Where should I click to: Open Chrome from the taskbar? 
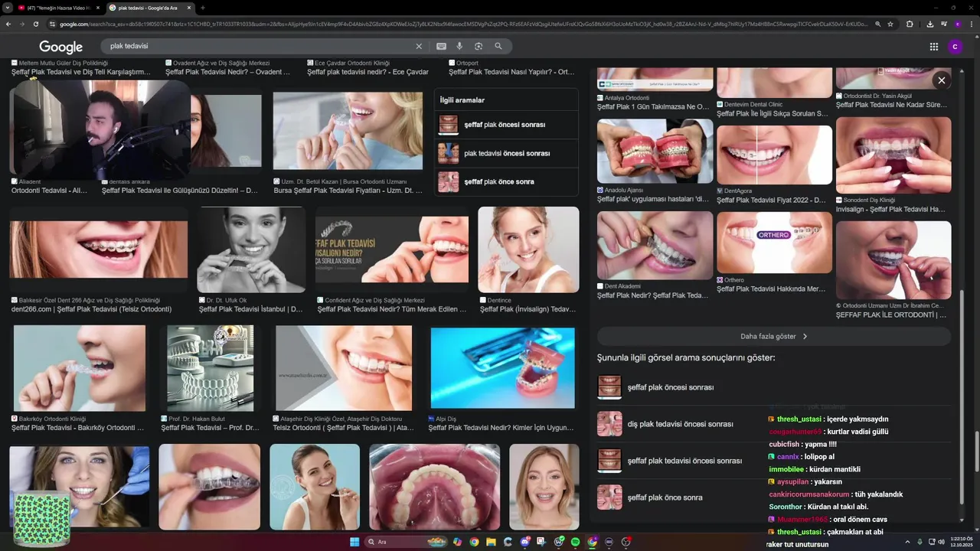pos(474,542)
